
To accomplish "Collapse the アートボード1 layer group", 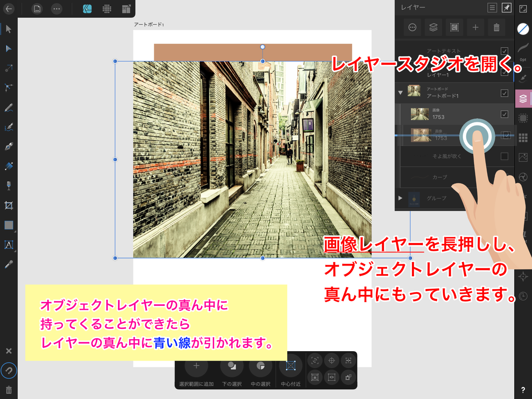I will (x=400, y=92).
